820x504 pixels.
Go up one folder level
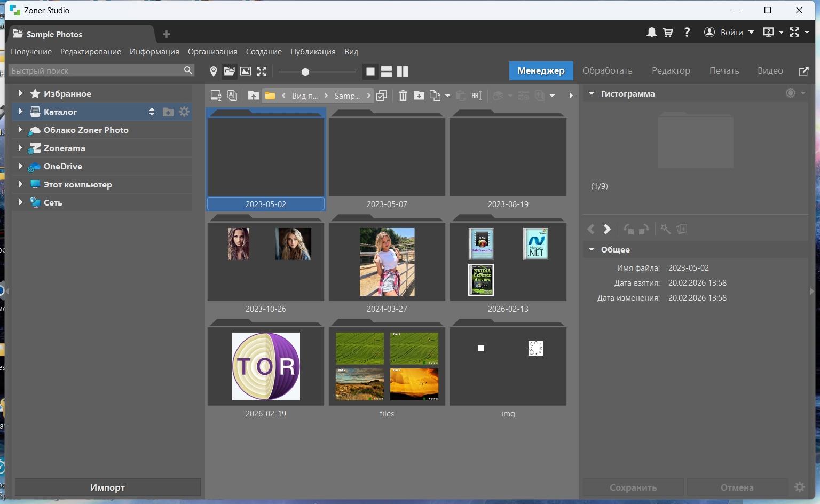pyautogui.click(x=254, y=96)
